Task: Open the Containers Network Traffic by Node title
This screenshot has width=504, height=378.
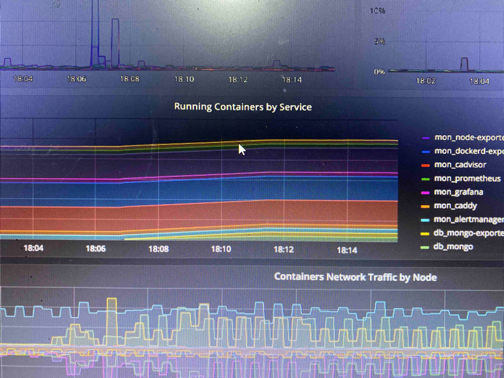Action: (x=355, y=277)
